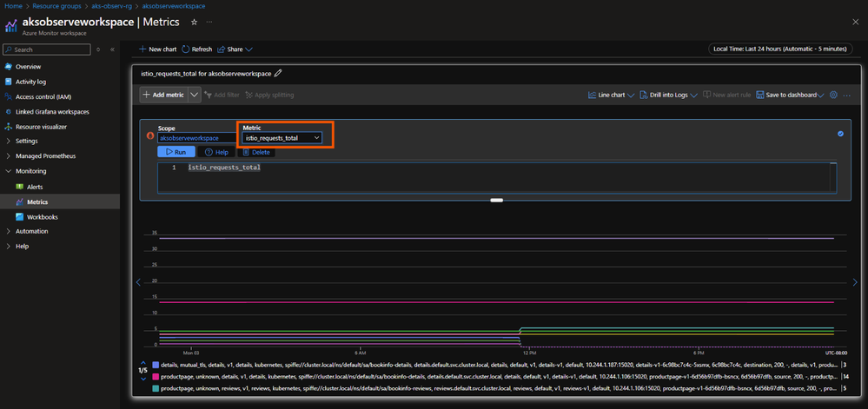Click the Help button below Scope
This screenshot has height=409, width=868.
216,152
